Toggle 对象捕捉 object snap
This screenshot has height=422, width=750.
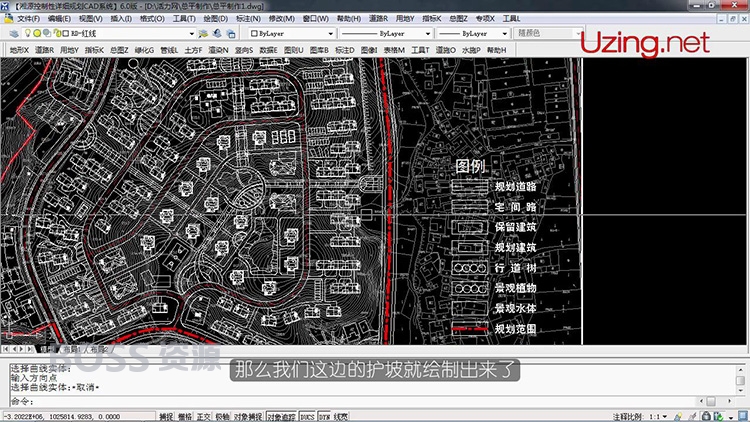(x=248, y=417)
